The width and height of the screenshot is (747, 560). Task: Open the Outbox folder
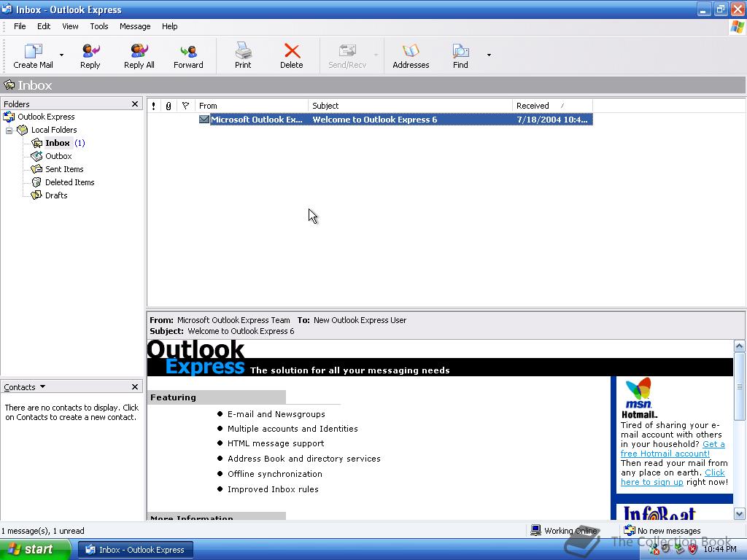[x=58, y=156]
